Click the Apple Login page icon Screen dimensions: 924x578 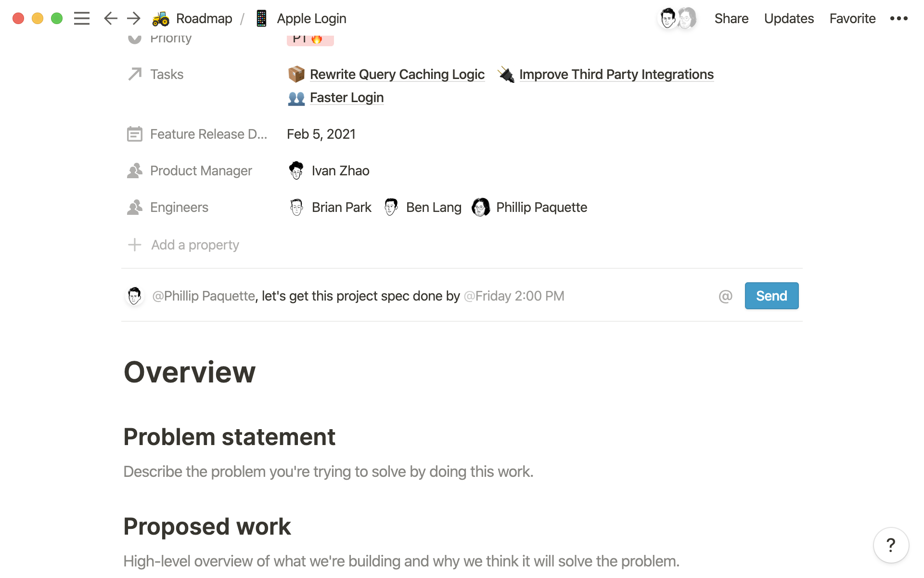click(262, 19)
